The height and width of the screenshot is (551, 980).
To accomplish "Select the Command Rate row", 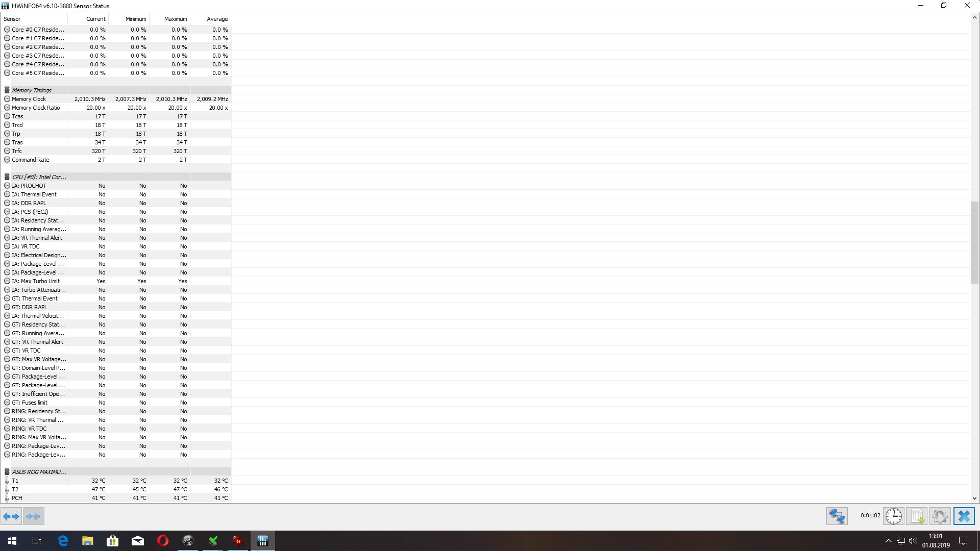I will [x=116, y=160].
